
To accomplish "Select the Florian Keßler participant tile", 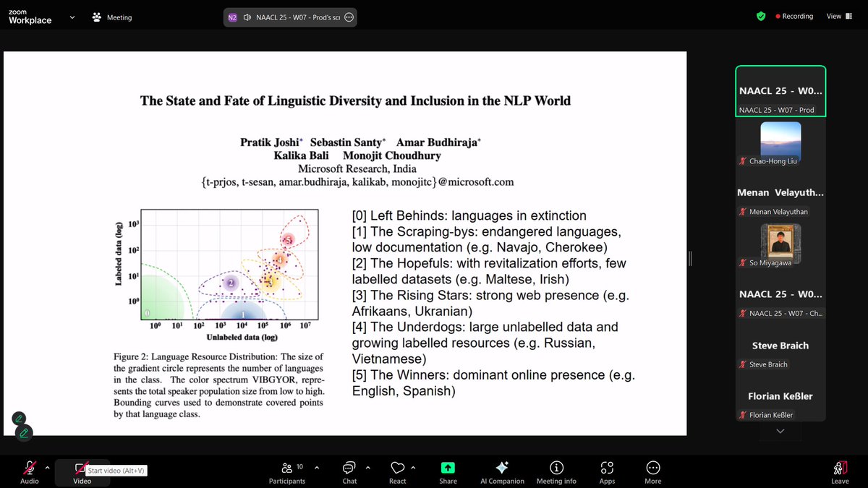I will (x=780, y=396).
